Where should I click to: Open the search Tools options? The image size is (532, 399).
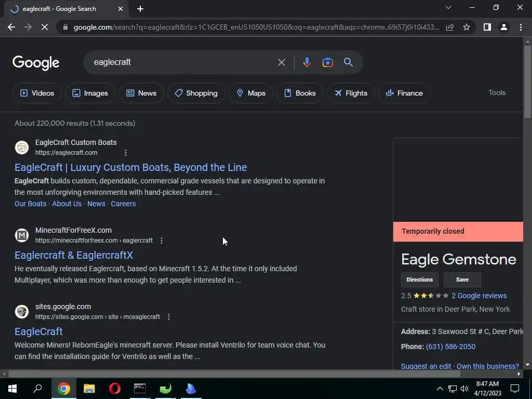(x=497, y=92)
